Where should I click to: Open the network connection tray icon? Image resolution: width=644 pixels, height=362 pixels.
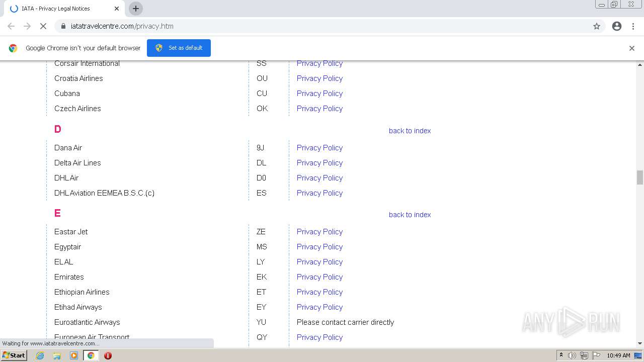pos(584,355)
